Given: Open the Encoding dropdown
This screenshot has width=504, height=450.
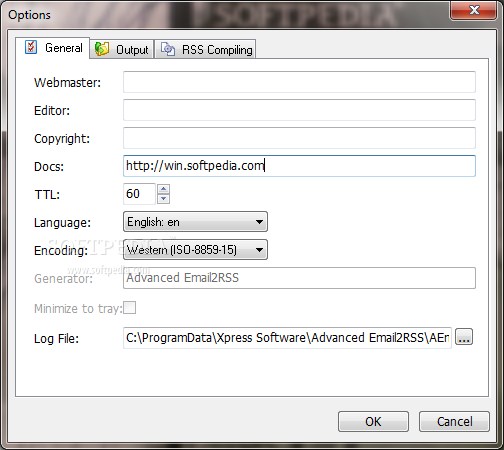Looking at the screenshot, I should click(195, 250).
